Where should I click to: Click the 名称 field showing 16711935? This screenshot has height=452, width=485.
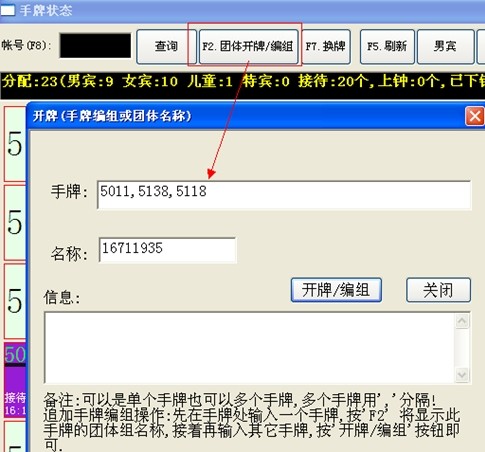coord(167,250)
